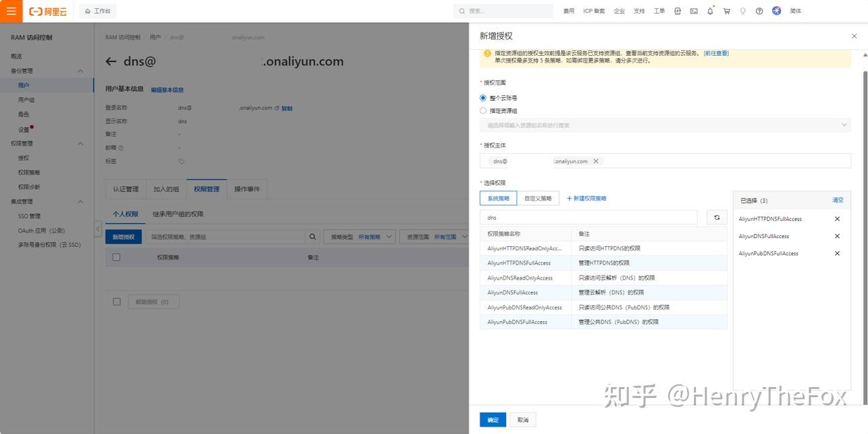Click the help question mark icon
This screenshot has height=434, width=868.
tap(760, 11)
